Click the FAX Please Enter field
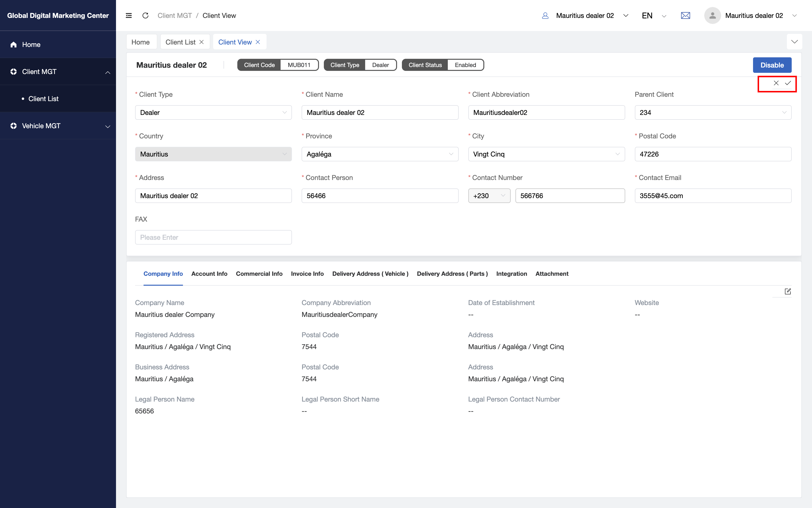 pos(213,238)
